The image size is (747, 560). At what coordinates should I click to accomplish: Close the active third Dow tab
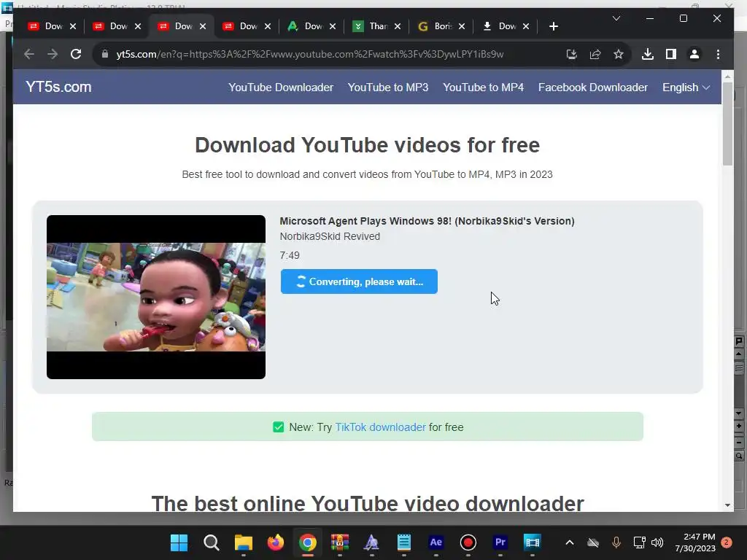[x=203, y=26]
